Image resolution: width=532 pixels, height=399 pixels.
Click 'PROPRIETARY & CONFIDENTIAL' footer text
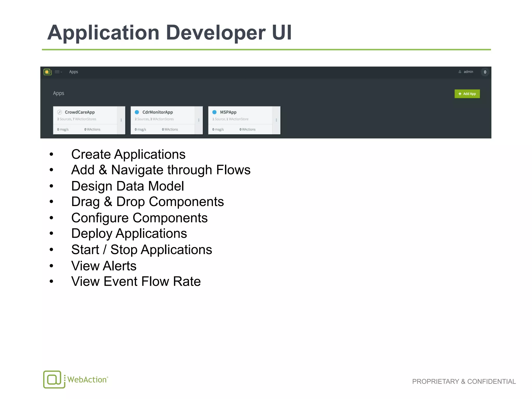[464, 381]
